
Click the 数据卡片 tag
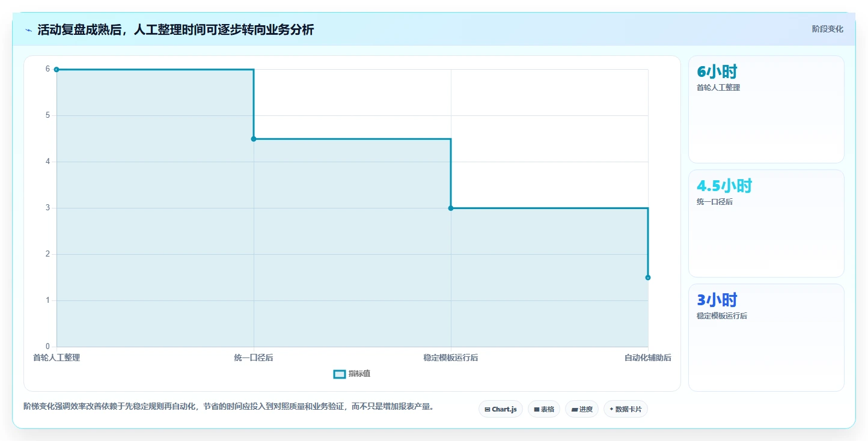point(626,409)
